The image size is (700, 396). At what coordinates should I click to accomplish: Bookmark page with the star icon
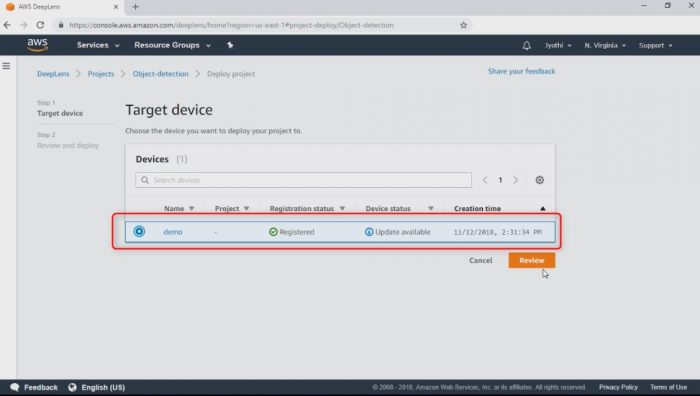click(463, 25)
